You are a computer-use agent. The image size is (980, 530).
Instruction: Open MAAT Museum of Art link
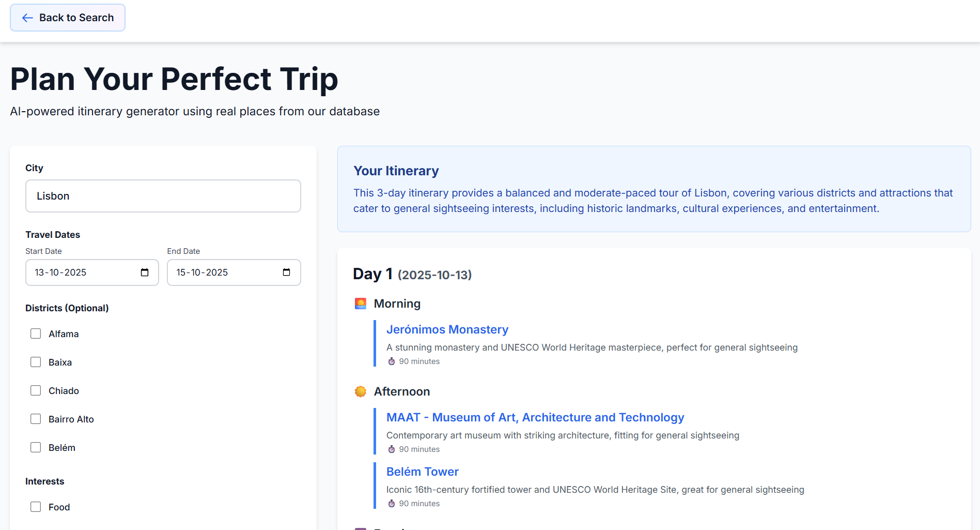point(535,418)
